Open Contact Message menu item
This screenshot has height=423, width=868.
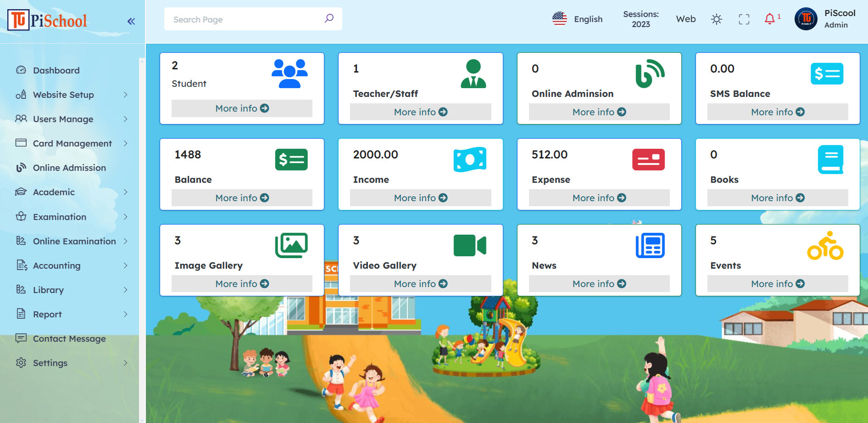(69, 338)
